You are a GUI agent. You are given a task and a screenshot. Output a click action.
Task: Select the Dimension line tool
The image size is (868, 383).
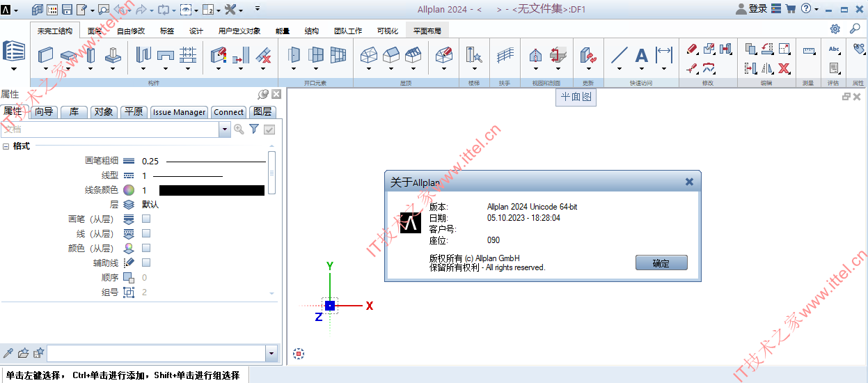point(664,54)
